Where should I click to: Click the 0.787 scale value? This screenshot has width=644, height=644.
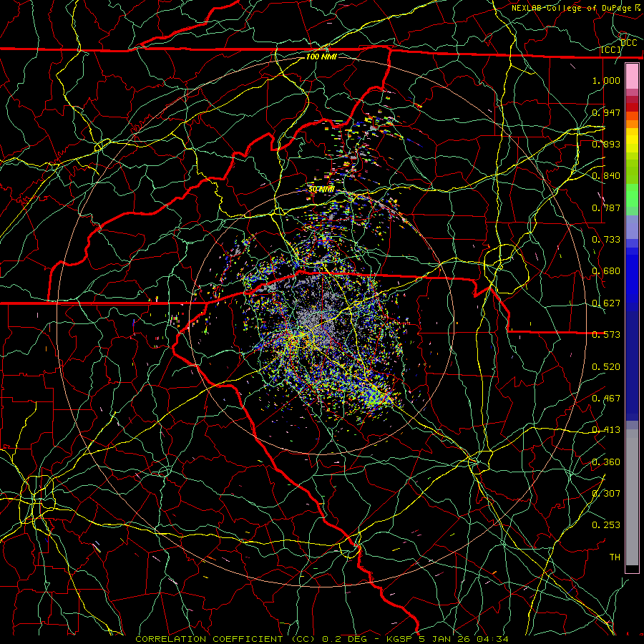coord(606,208)
